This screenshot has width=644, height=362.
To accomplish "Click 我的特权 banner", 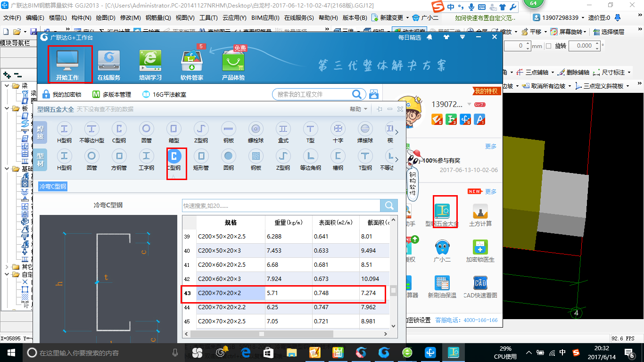I will click(x=486, y=91).
